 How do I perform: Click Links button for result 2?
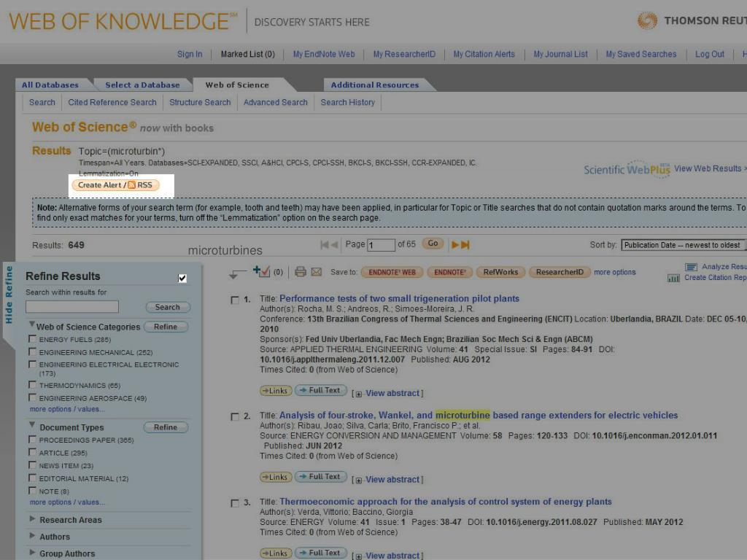(276, 477)
